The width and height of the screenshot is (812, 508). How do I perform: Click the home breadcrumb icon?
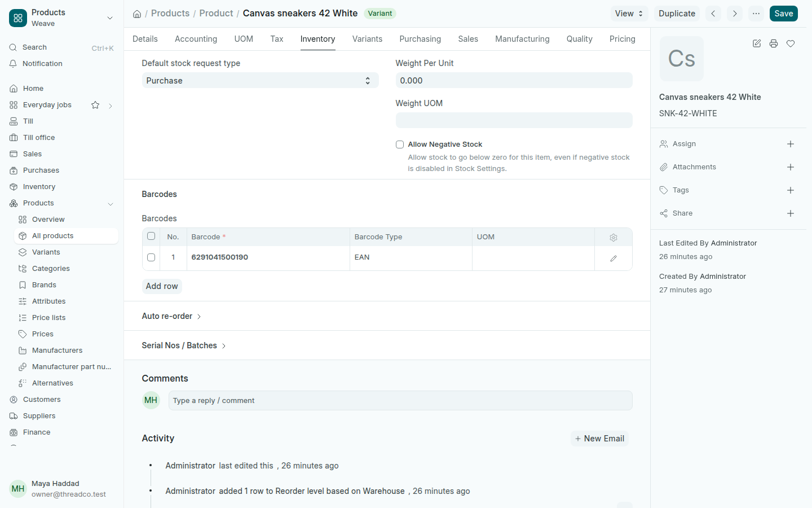(137, 14)
